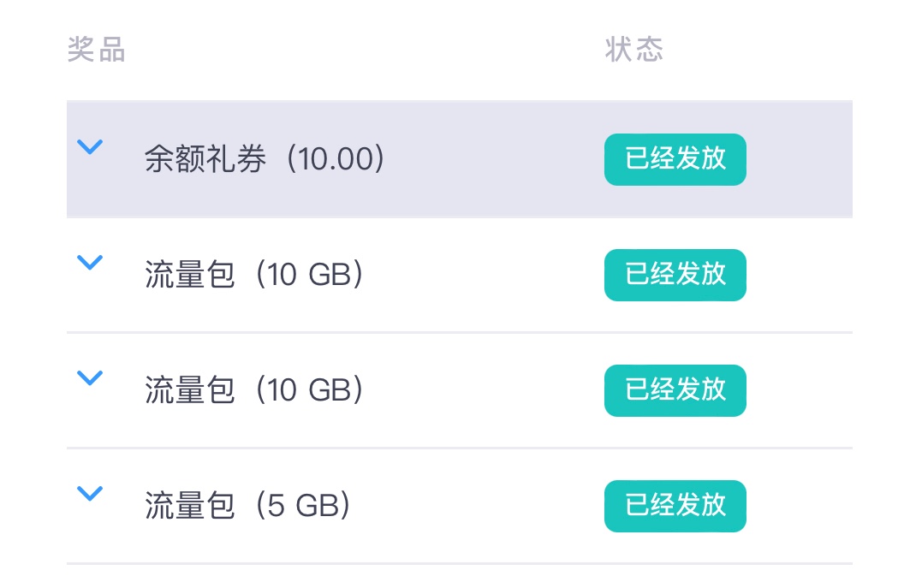Click 已经发放 badge in 余额礼券 row
Image resolution: width=910 pixels, height=588 pixels.
click(675, 159)
